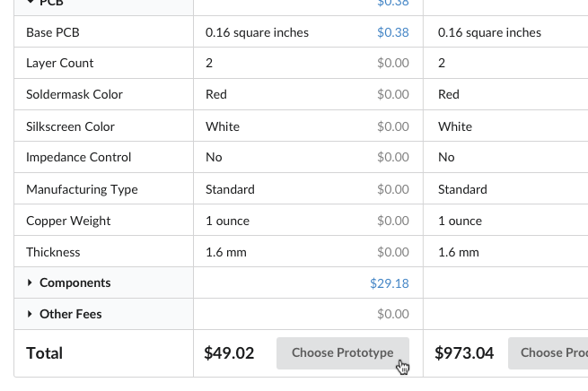Click the $0.00 price in Thickness row
Image resolution: width=588 pixels, height=391 pixels.
pos(393,252)
